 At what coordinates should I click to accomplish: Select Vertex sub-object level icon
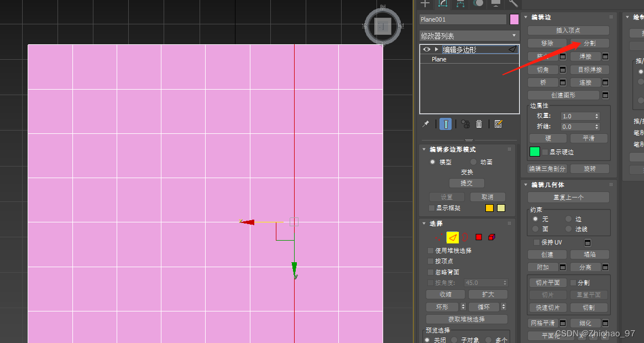[438, 237]
